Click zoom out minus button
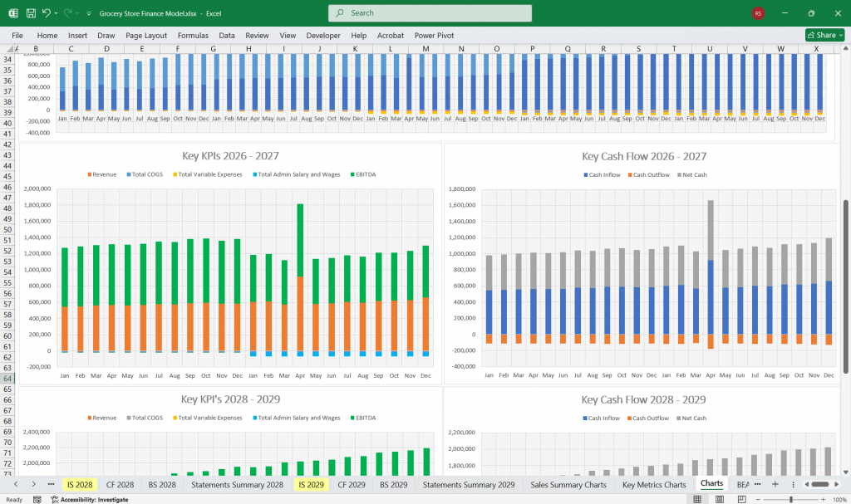This screenshot has height=504, width=851. [757, 499]
